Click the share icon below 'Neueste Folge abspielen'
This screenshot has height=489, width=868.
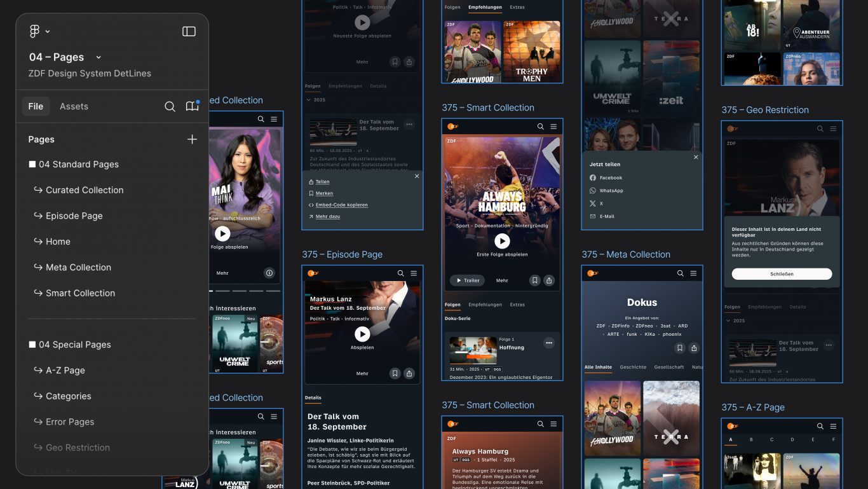(409, 62)
